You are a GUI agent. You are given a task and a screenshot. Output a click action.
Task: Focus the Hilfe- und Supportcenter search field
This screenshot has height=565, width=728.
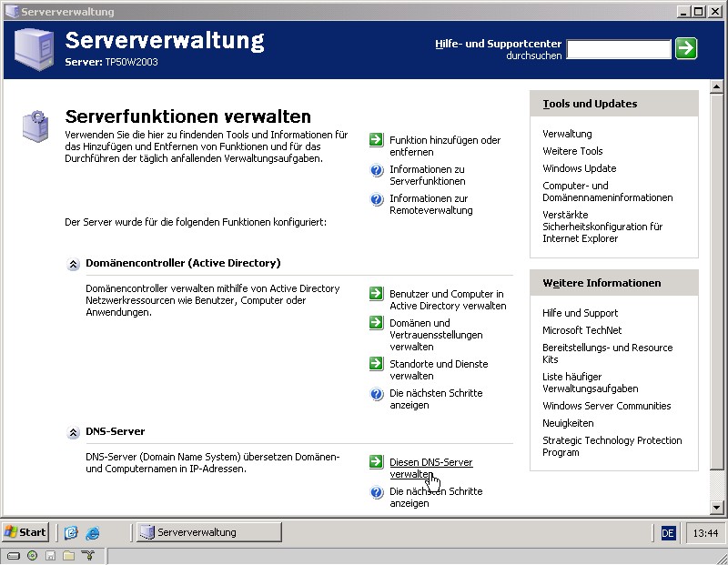point(619,49)
